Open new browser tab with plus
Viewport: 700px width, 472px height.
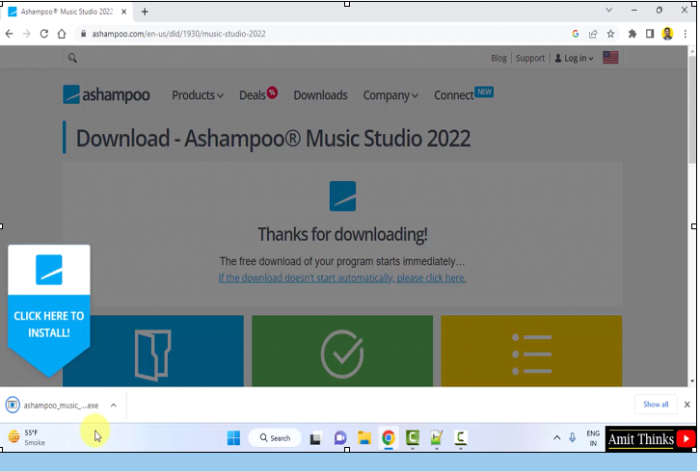(145, 12)
